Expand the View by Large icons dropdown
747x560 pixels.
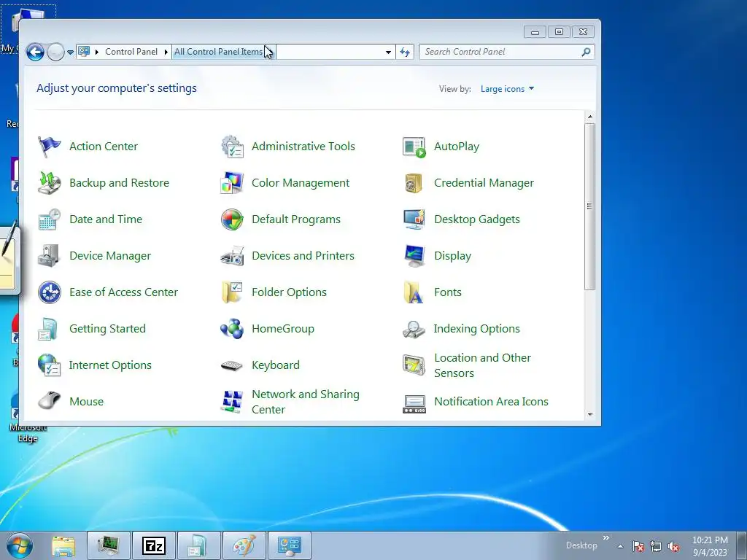click(508, 88)
